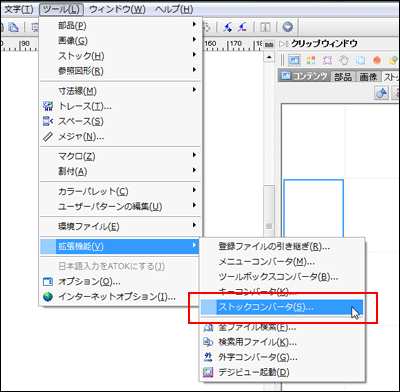This screenshot has width=400, height=392.
Task: Select the blue-outlined thumbnail cell in clip window
Action: point(313,209)
